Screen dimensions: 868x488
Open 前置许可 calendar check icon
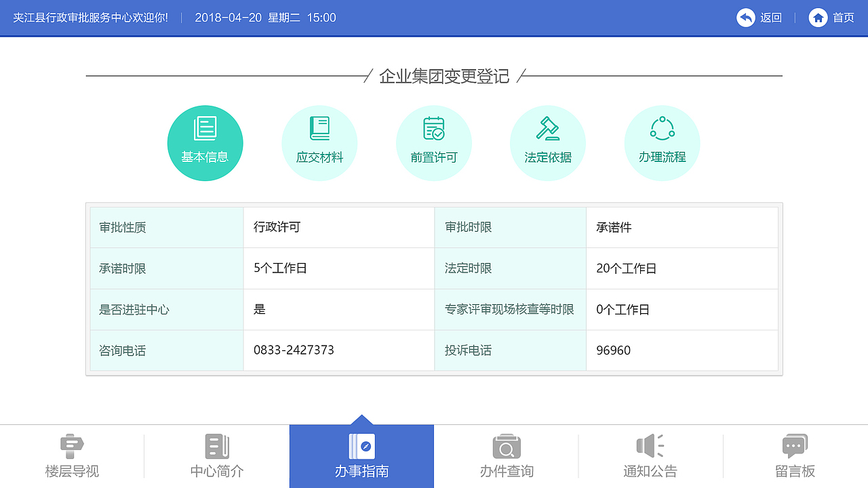point(434,128)
